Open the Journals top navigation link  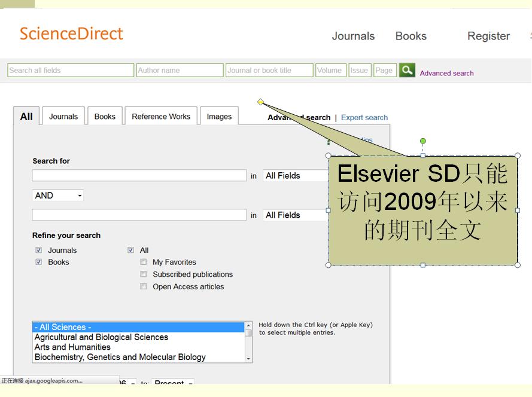click(x=353, y=36)
